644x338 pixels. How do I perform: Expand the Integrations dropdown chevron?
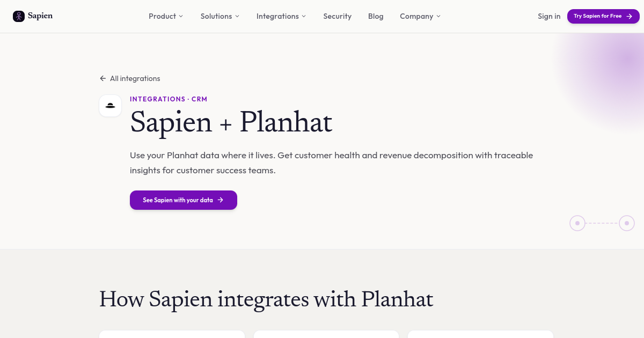pyautogui.click(x=304, y=16)
